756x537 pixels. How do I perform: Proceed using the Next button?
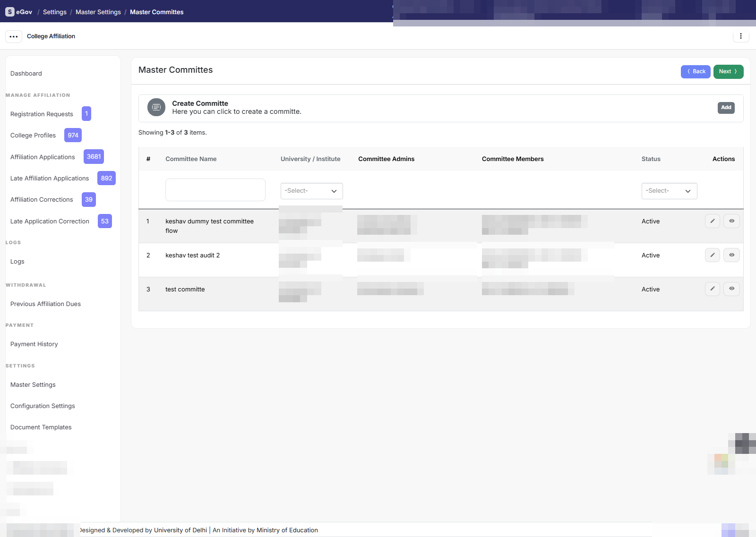pos(729,72)
